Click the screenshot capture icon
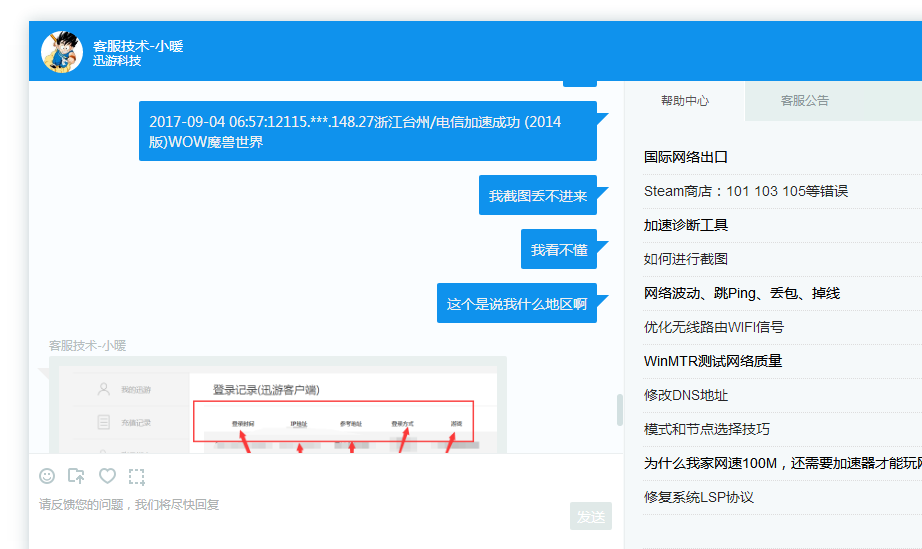 [137, 476]
